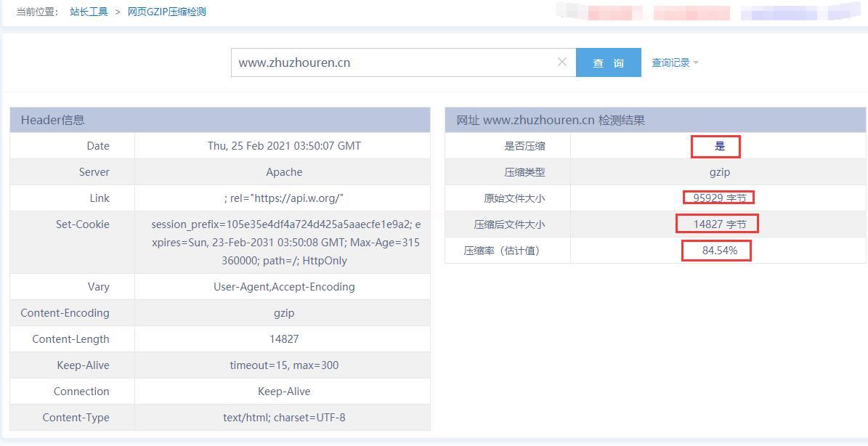Click the Keep-Alive timeout value
The width and height of the screenshot is (868, 446).
pos(284,365)
